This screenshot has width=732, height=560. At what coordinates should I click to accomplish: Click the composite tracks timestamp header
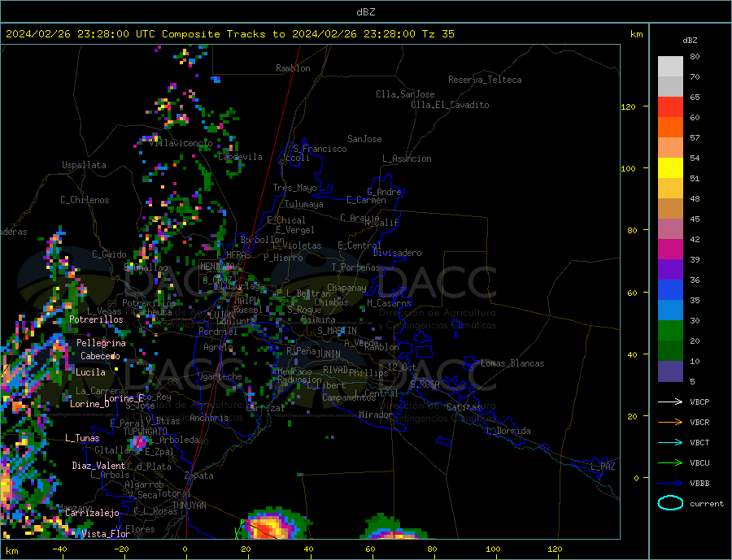pyautogui.click(x=229, y=34)
